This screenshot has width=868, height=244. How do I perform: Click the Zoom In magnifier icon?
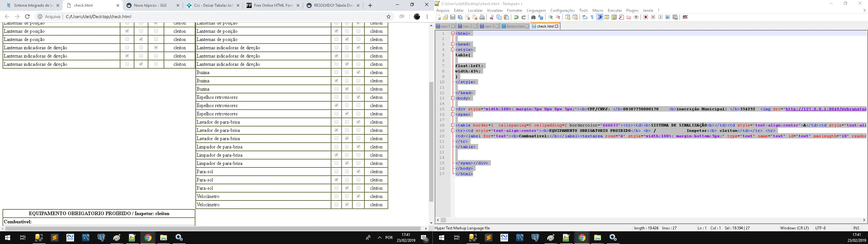pos(551,17)
